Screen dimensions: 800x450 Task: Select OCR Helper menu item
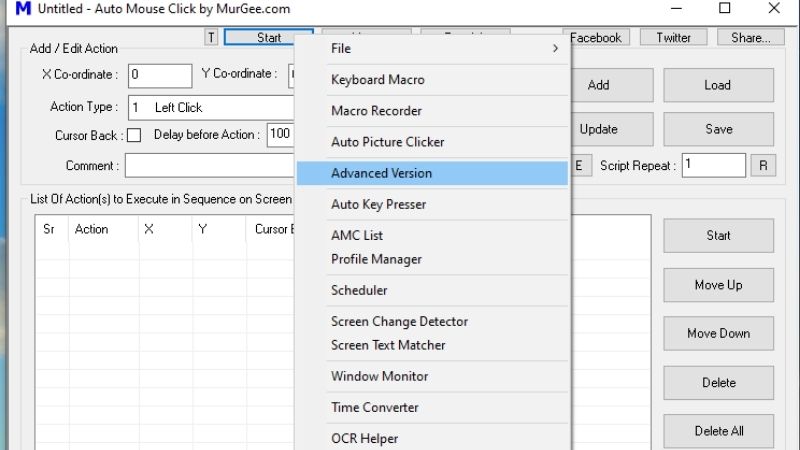click(x=432, y=438)
